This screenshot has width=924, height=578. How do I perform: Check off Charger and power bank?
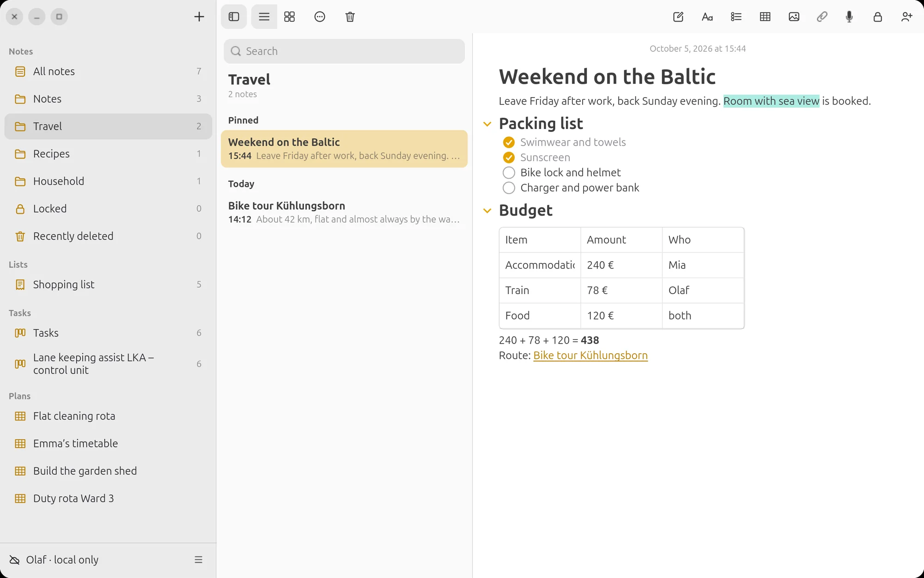coord(509,188)
